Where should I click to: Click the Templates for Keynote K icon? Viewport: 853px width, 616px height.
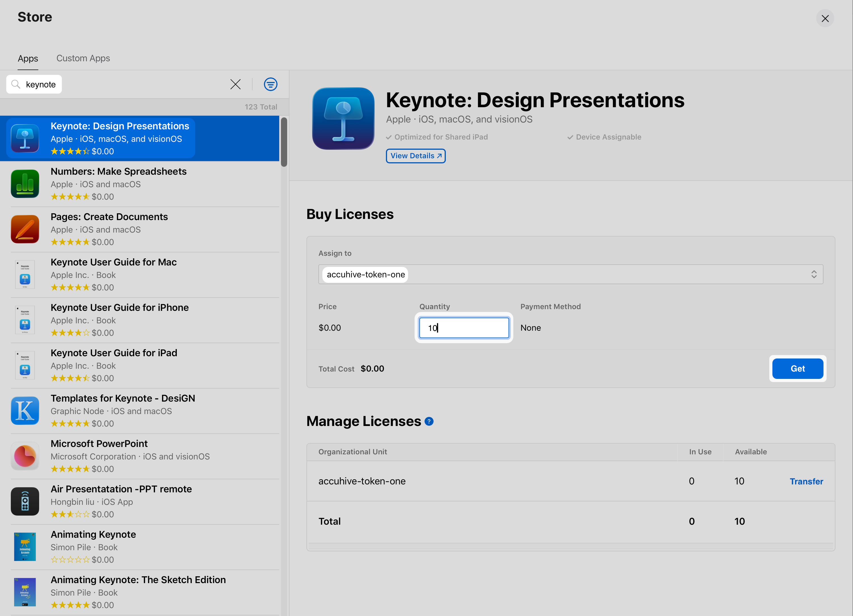[x=25, y=411]
